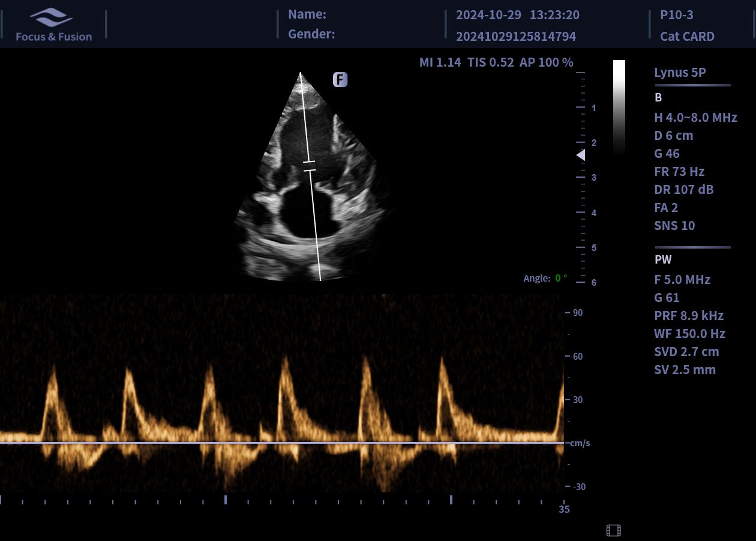Click the PW sample volume gate marker
Viewport: 756px width, 541px height.
point(309,166)
